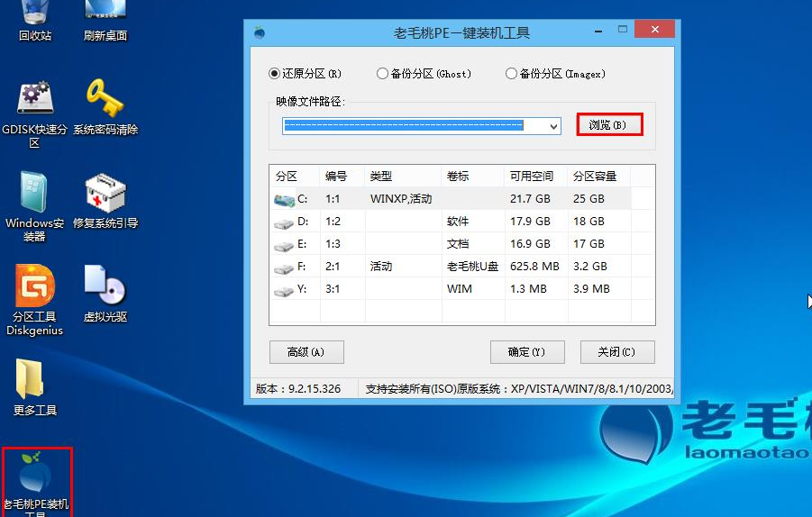Maximize the 老毛桃PE一键装机工具 window
This screenshot has width=812, height=517.
click(x=623, y=30)
